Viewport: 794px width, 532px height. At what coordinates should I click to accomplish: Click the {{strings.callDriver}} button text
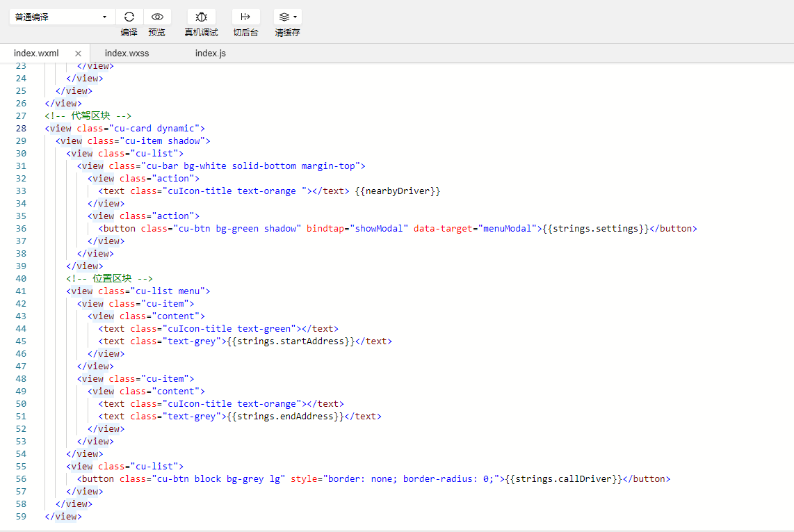(x=563, y=478)
